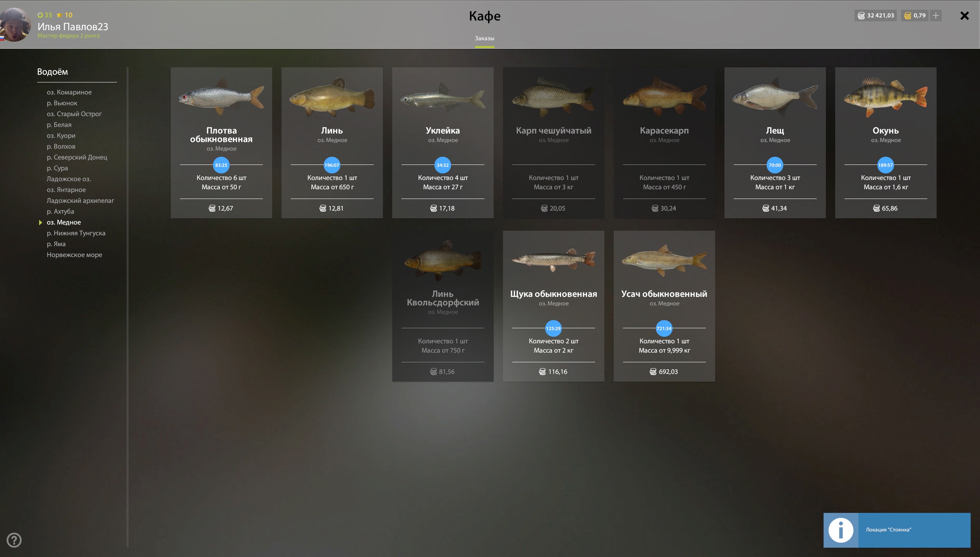Click the gold coins balance icon
This screenshot has width=980, height=557.
908,15
